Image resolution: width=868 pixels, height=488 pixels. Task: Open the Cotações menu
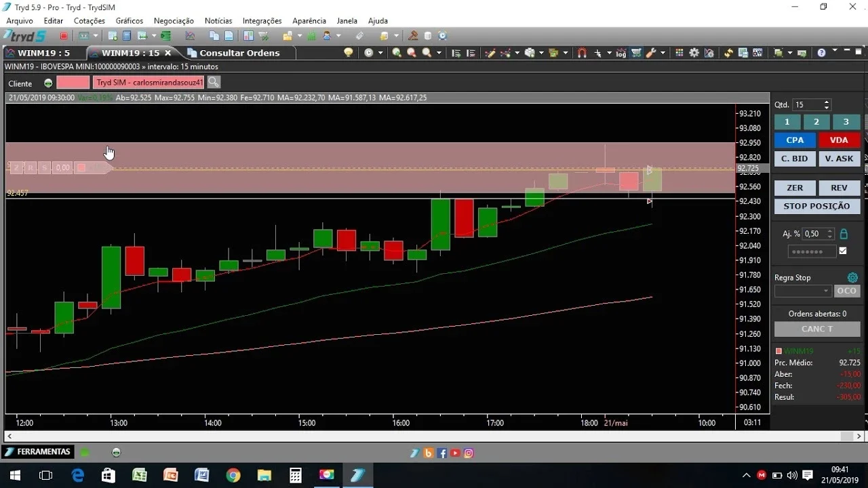(x=90, y=21)
